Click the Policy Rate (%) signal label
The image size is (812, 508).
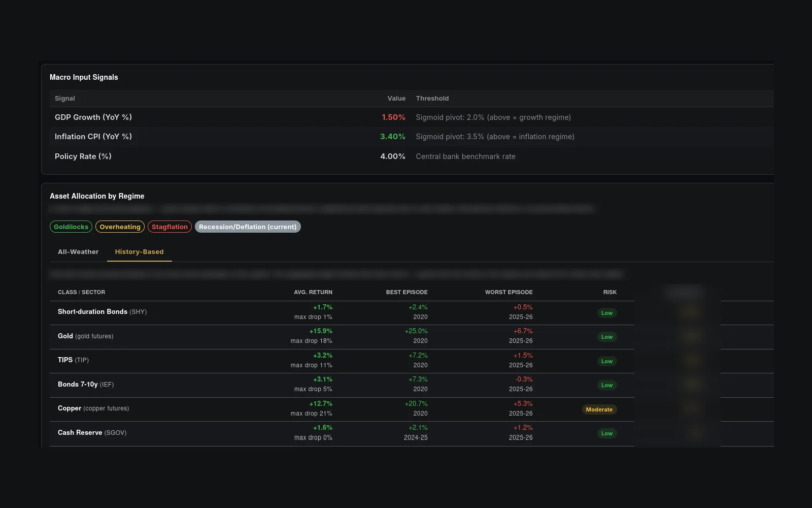click(x=83, y=156)
